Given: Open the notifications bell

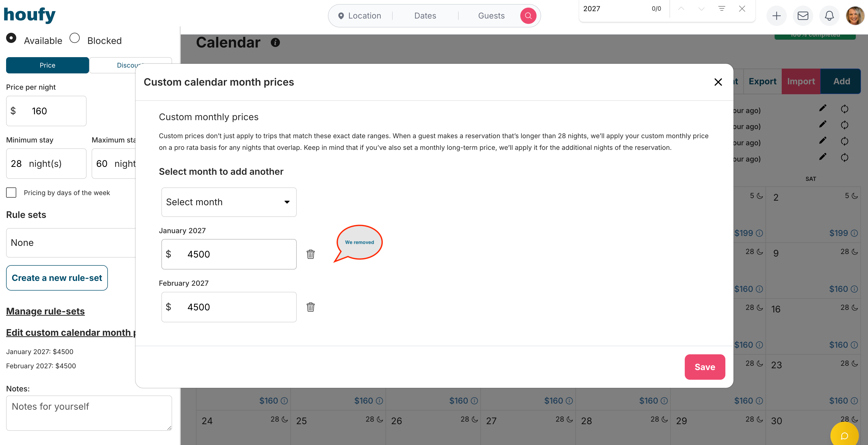Looking at the screenshot, I should coord(829,16).
